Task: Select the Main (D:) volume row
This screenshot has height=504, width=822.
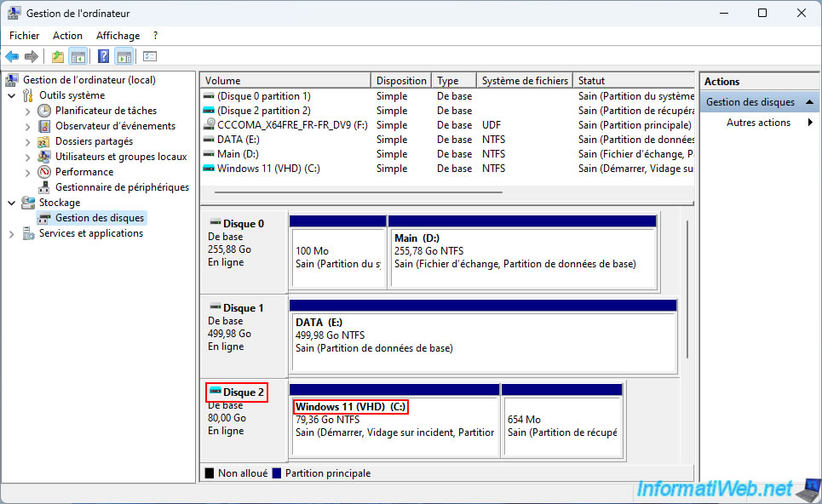Action: point(448,154)
